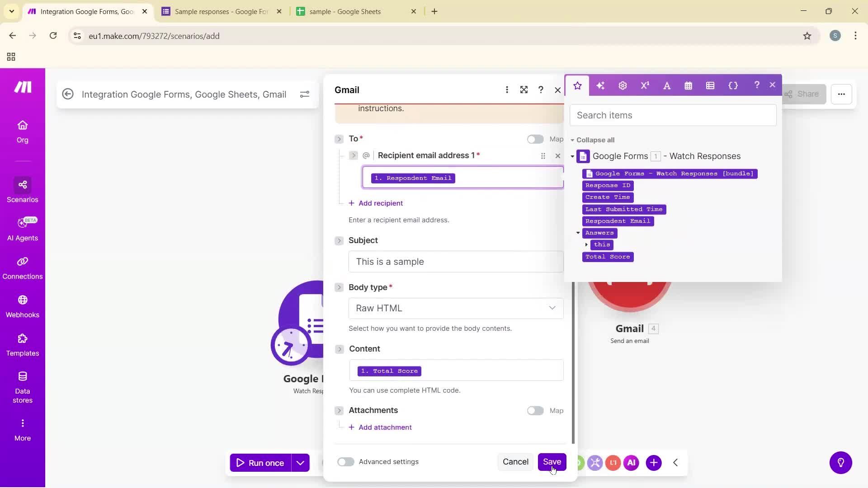Turn on Advanced settings
The width and height of the screenshot is (868, 488).
(x=345, y=461)
